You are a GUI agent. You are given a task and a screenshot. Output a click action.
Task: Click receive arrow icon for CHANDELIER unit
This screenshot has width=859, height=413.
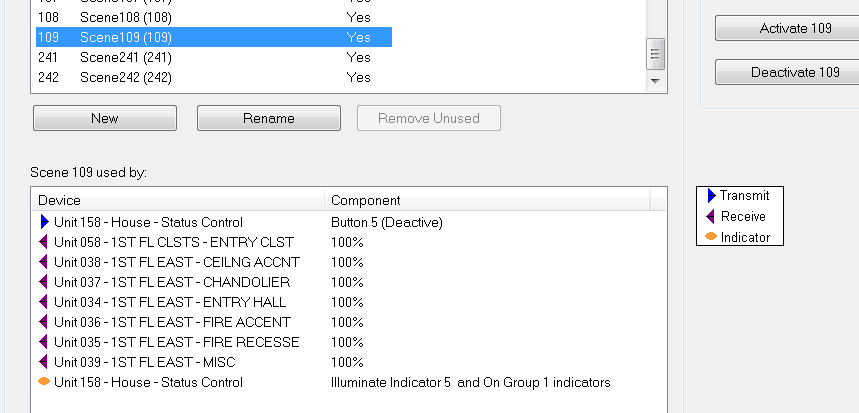pyautogui.click(x=44, y=282)
